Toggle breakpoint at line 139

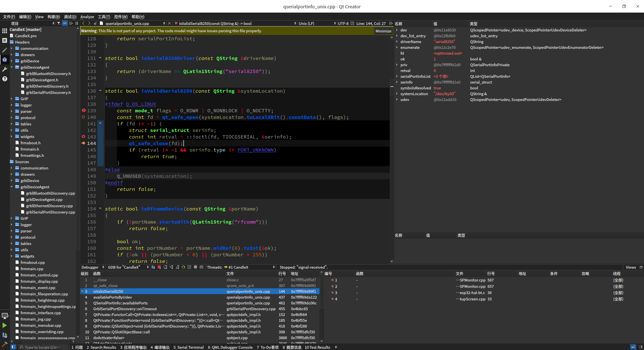click(84, 111)
